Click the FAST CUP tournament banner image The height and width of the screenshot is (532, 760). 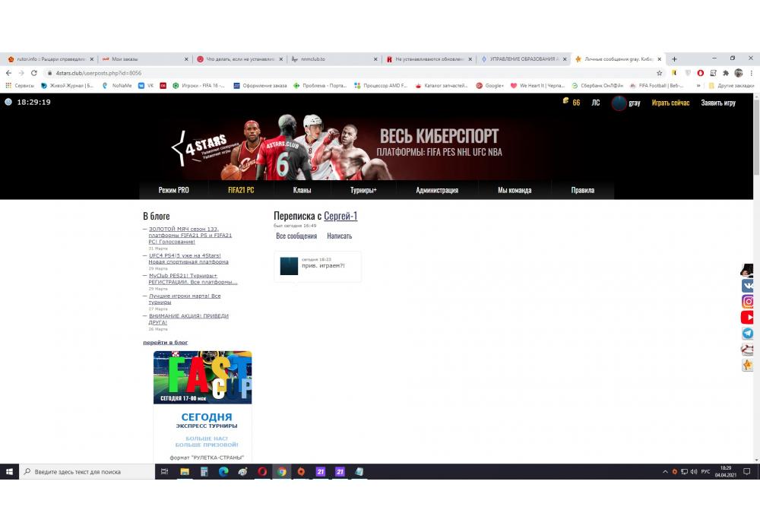click(202, 377)
